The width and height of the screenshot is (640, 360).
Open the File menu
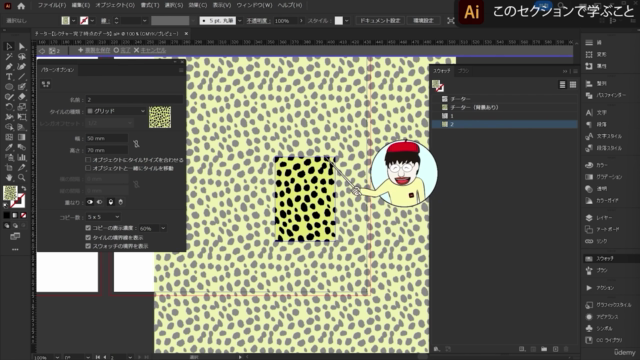coord(52,5)
